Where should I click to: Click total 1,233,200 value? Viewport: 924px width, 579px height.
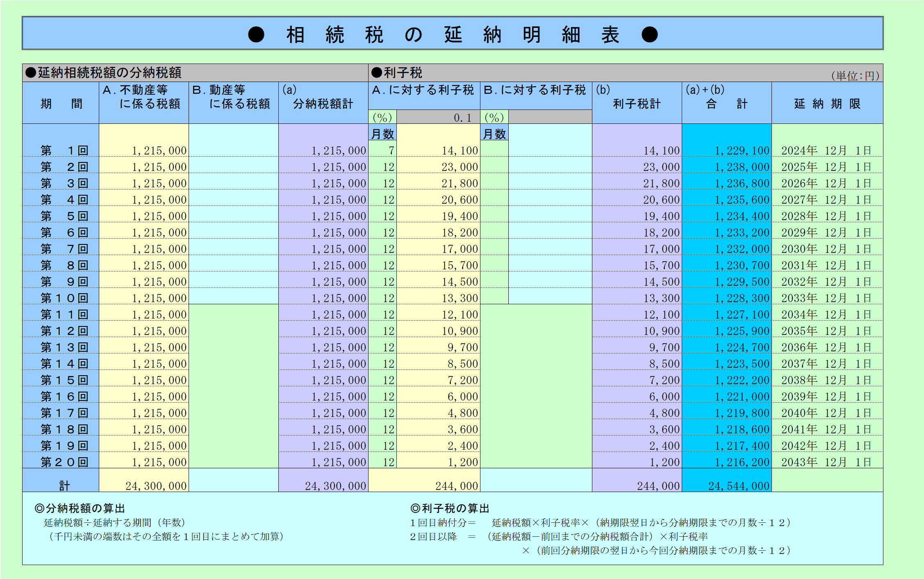coord(742,233)
